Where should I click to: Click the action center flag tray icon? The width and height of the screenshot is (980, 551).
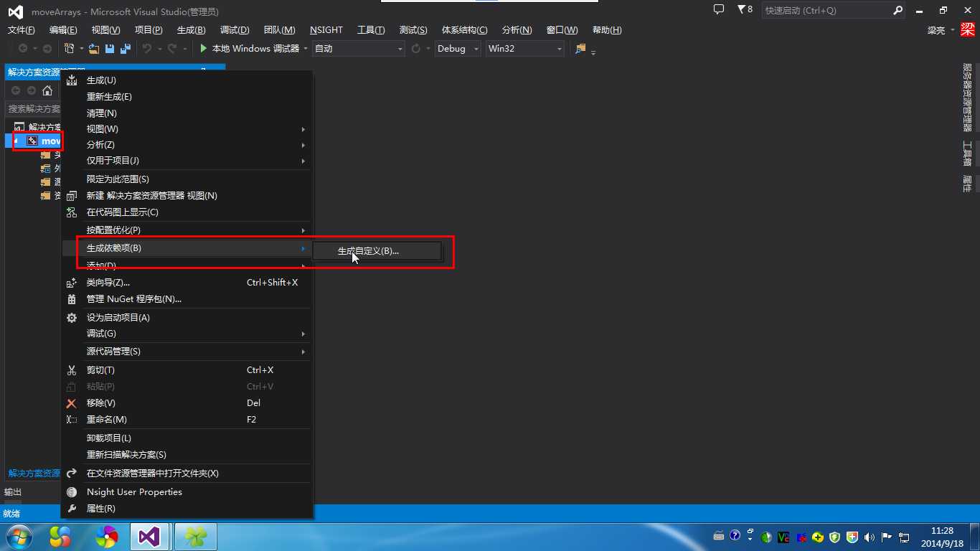[887, 537]
